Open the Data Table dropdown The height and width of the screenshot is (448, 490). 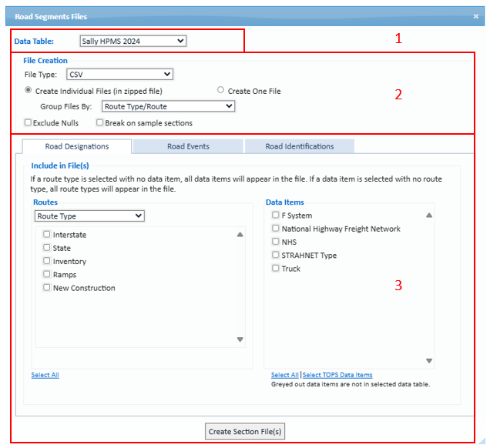133,41
